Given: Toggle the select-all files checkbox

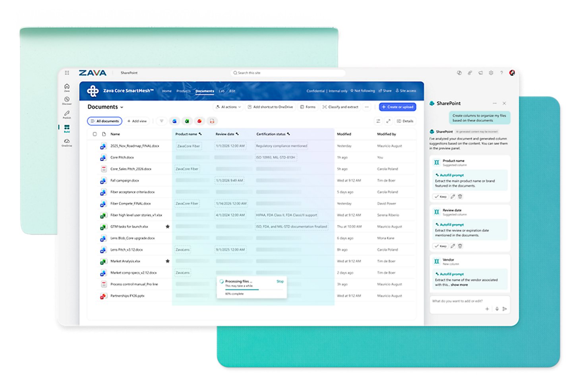Looking at the screenshot, I should [95, 134].
